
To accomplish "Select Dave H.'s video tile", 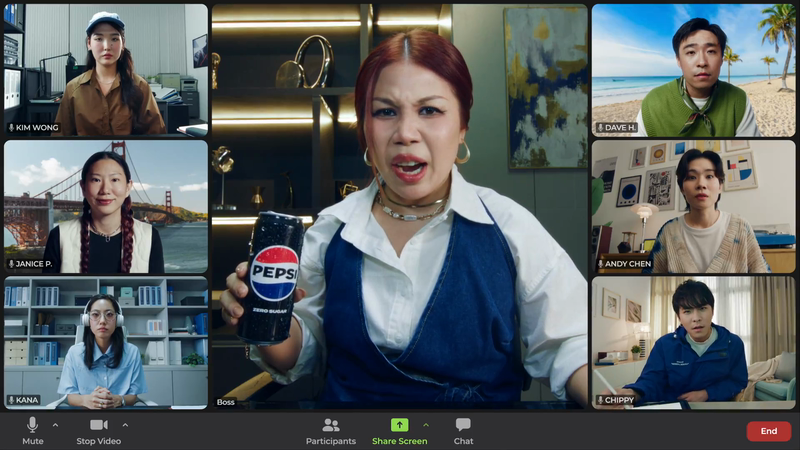I will (693, 70).
